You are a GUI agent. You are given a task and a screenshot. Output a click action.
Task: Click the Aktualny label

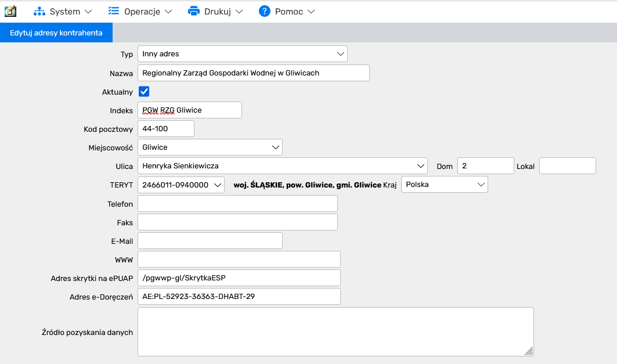coord(117,92)
